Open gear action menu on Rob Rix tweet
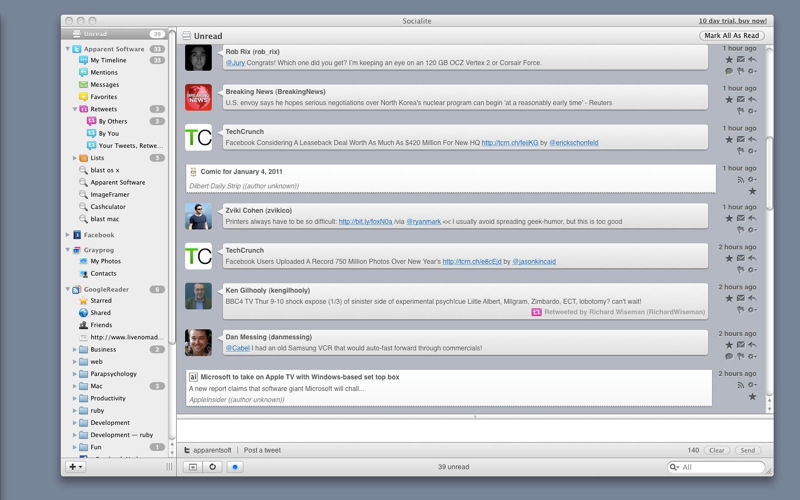 752,71
